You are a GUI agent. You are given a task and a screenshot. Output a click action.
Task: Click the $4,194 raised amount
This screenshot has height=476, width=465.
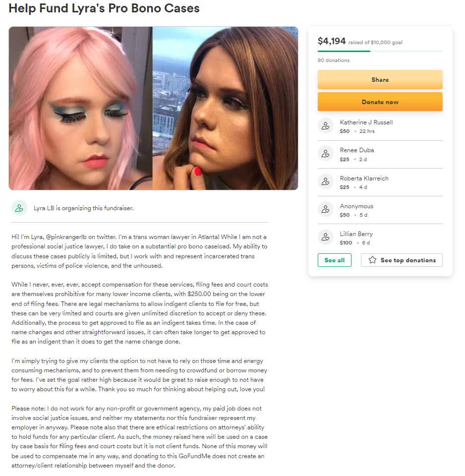pyautogui.click(x=332, y=41)
